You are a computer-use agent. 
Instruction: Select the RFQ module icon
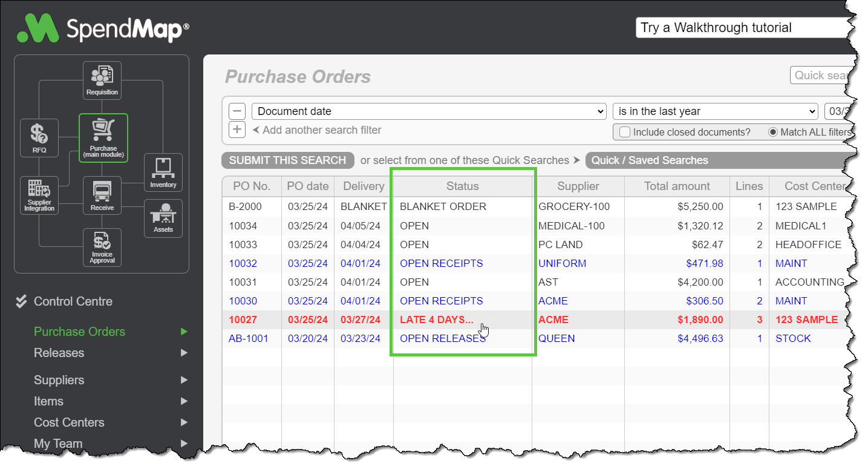[x=39, y=137]
